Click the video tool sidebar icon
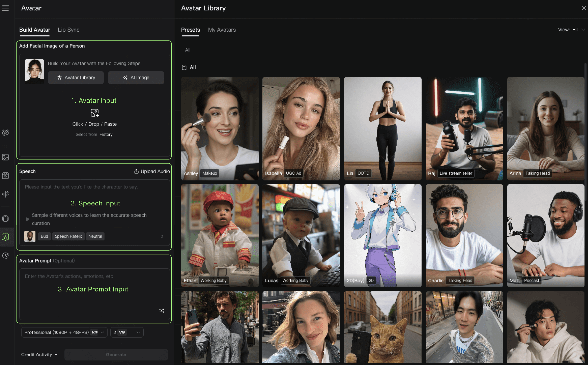The height and width of the screenshot is (365, 588). click(6, 176)
